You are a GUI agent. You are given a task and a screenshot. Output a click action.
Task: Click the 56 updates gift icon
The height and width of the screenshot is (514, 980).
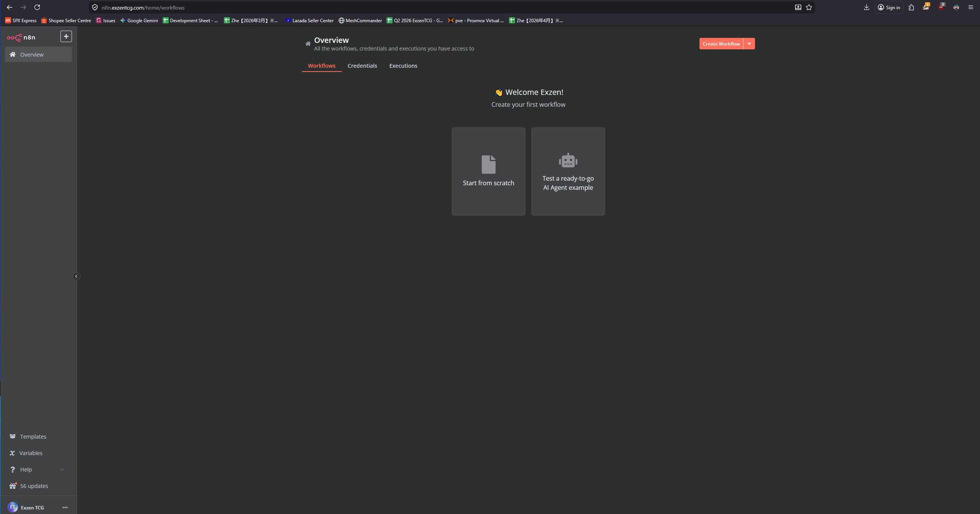pos(13,485)
